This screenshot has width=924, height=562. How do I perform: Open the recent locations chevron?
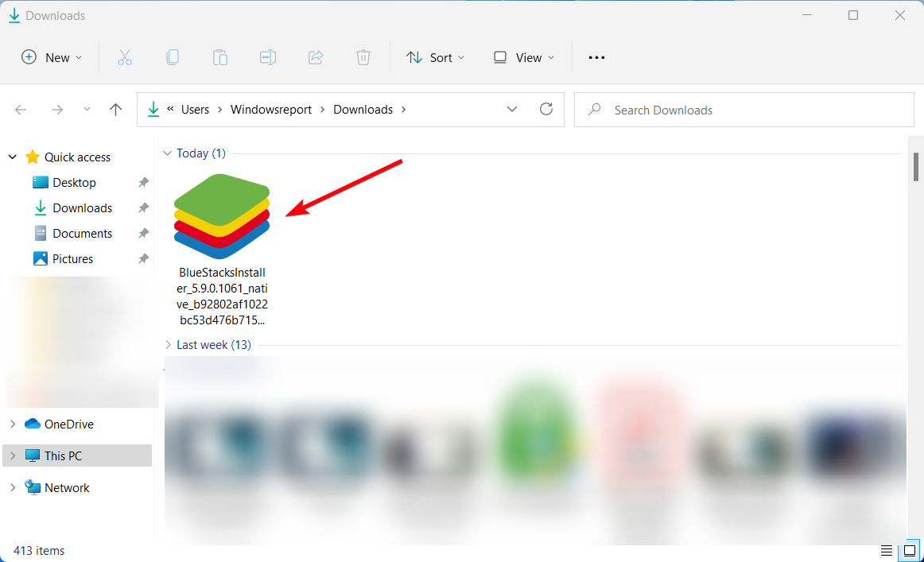(x=87, y=110)
